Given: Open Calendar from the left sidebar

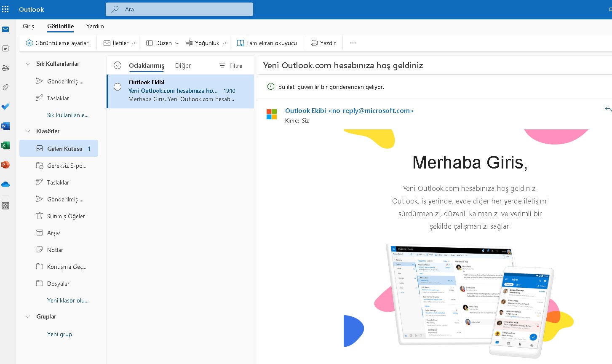Looking at the screenshot, I should (5, 48).
